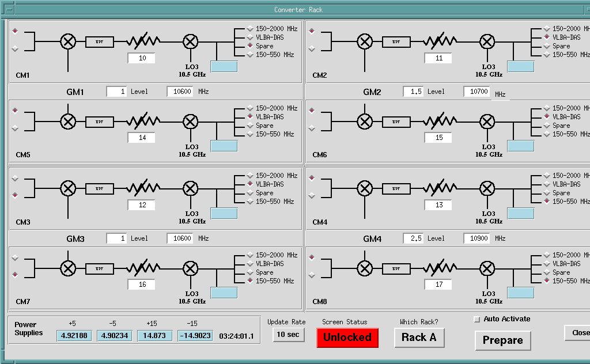Click the first mixer symbol in CM7

click(x=69, y=268)
